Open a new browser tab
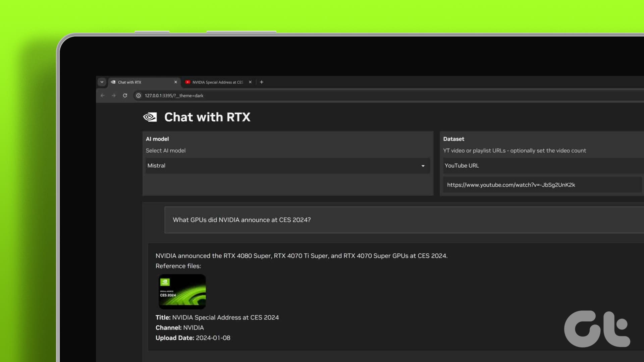This screenshot has height=362, width=644. 262,82
